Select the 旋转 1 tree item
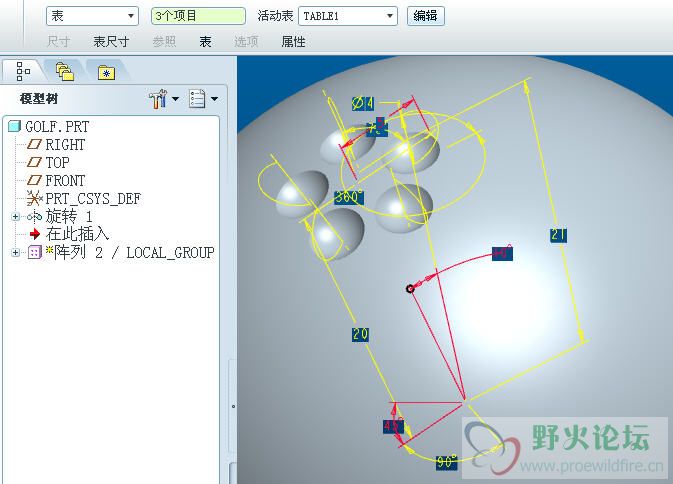The image size is (673, 484). pyautogui.click(x=69, y=216)
